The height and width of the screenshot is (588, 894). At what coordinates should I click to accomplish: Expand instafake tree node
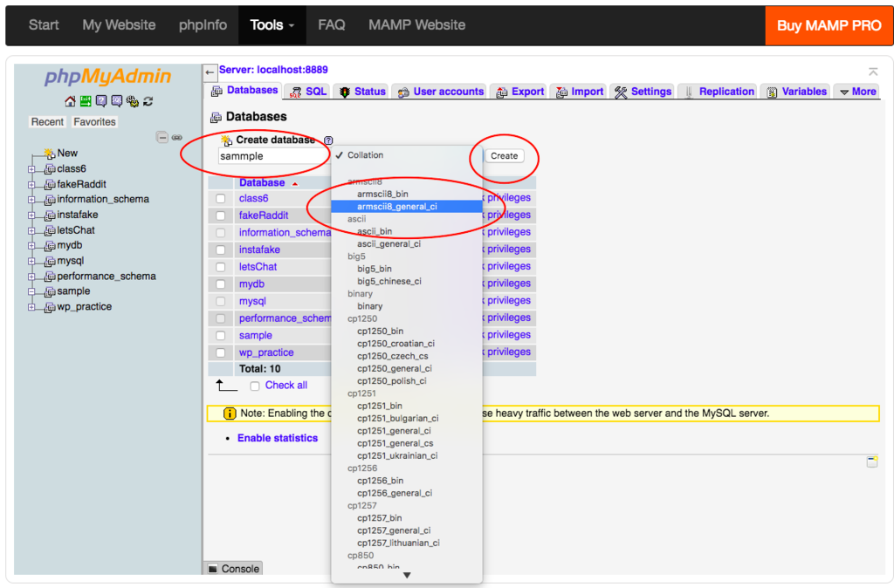click(x=31, y=215)
